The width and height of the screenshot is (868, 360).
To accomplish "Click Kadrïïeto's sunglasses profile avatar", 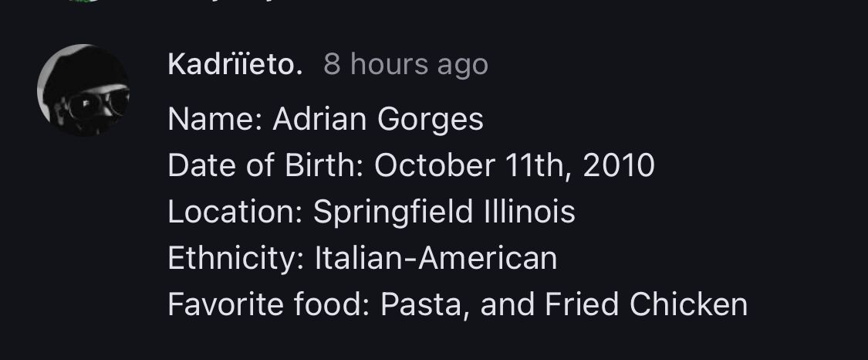I will [x=83, y=90].
